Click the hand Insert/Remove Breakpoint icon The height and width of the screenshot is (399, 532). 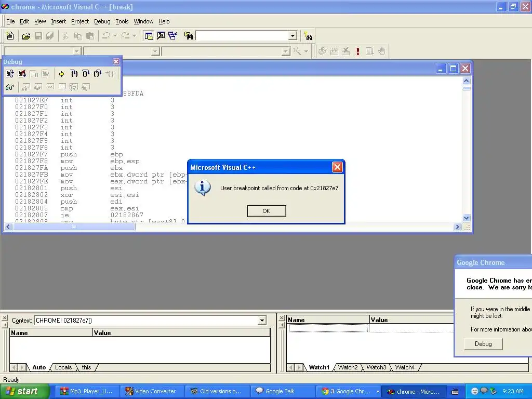coord(382,51)
